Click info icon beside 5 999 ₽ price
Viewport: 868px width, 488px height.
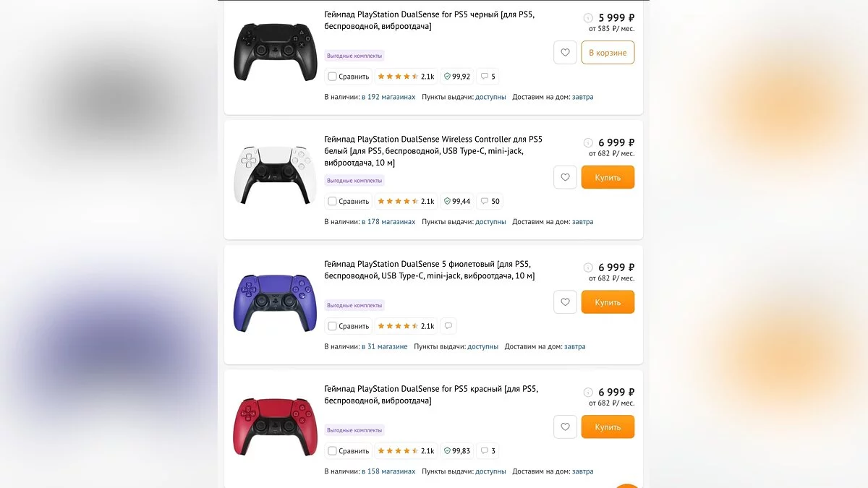588,18
